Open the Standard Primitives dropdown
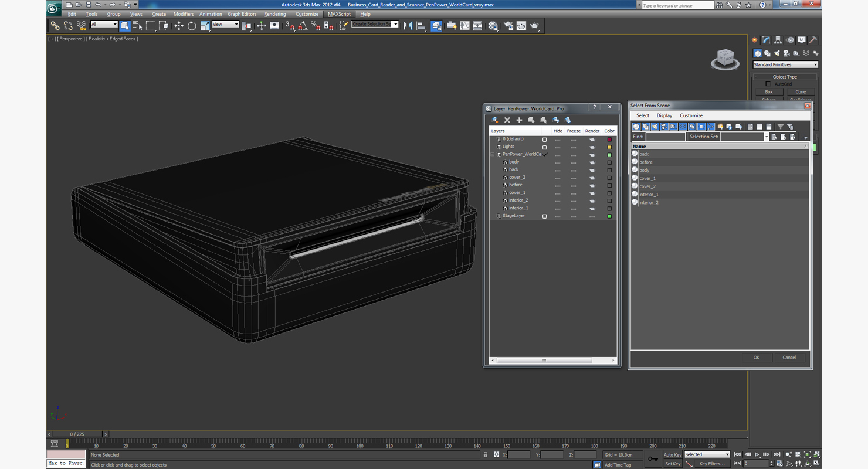868x469 pixels. coord(785,64)
